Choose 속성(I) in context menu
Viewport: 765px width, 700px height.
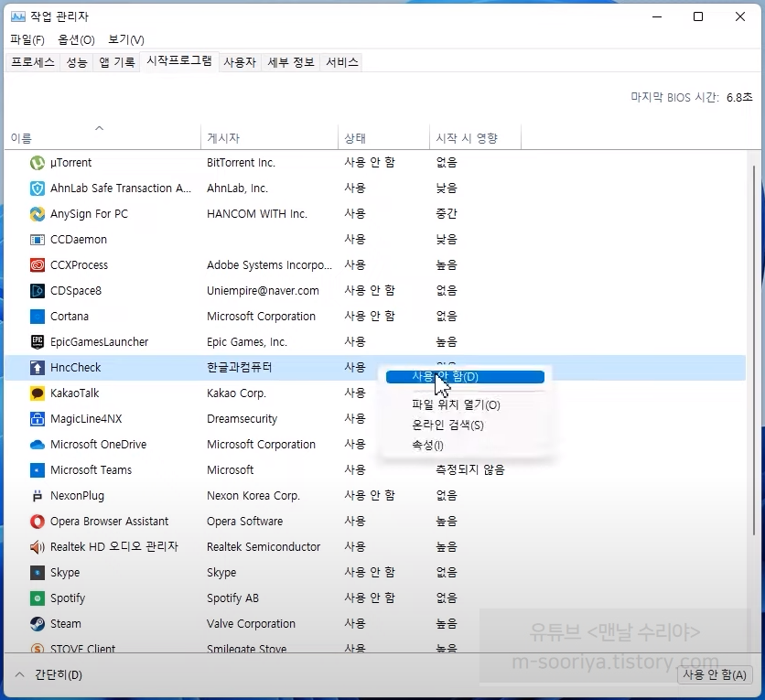pyautogui.click(x=427, y=445)
